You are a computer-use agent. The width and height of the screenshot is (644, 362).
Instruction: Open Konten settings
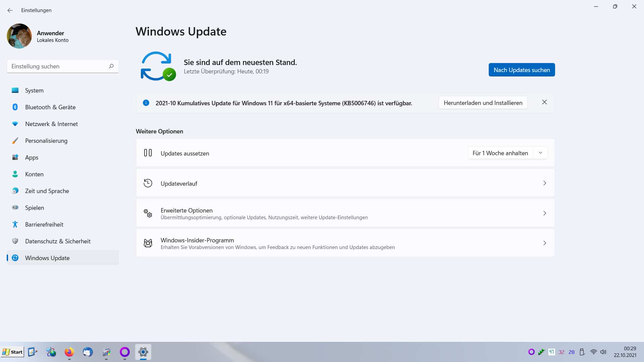point(63,174)
